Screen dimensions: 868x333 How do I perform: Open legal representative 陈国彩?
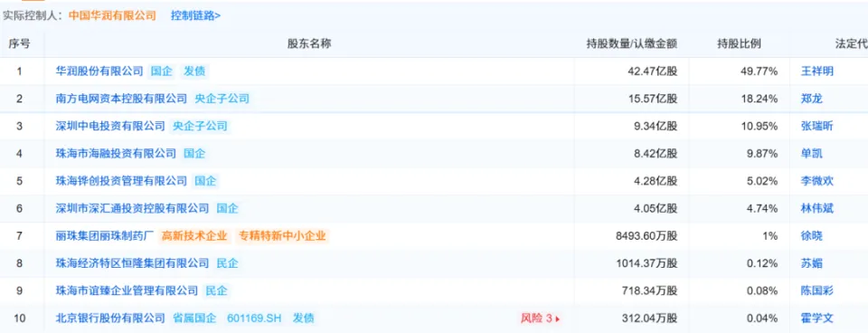tap(817, 290)
